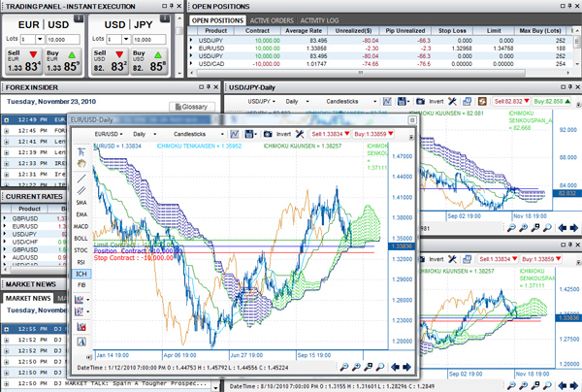
Task: Click the tools icon in USD/JPY-Daily toolbar
Action: [452, 101]
